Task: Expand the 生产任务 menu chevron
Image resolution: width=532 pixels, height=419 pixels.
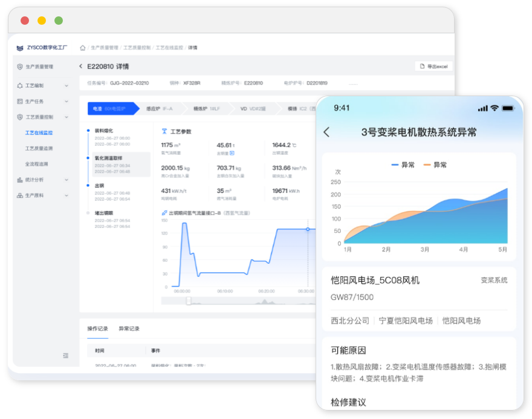Action: tap(67, 102)
